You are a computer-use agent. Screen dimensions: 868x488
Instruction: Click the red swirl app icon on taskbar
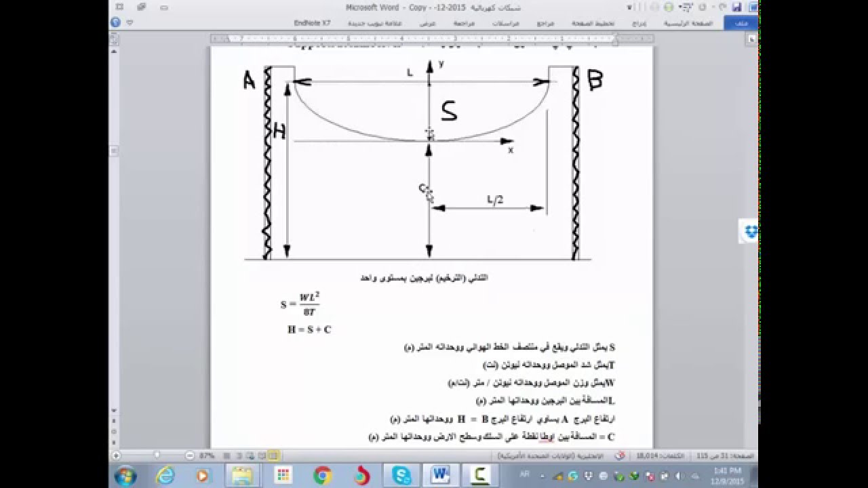click(361, 474)
